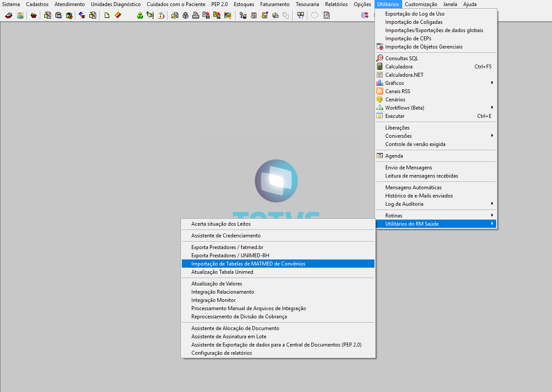Select Atualização Tabela Unimed

[278, 272]
